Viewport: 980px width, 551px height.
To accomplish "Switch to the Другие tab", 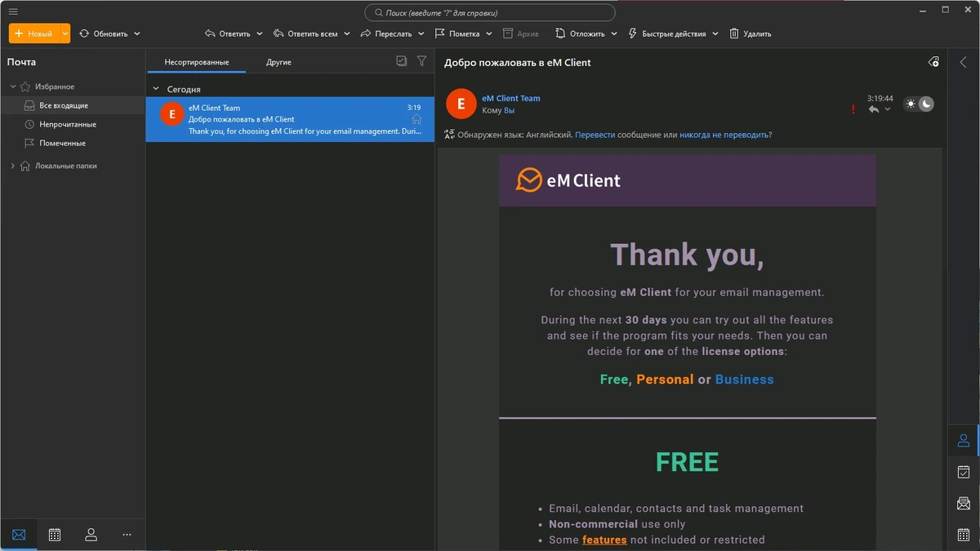I will (x=278, y=62).
